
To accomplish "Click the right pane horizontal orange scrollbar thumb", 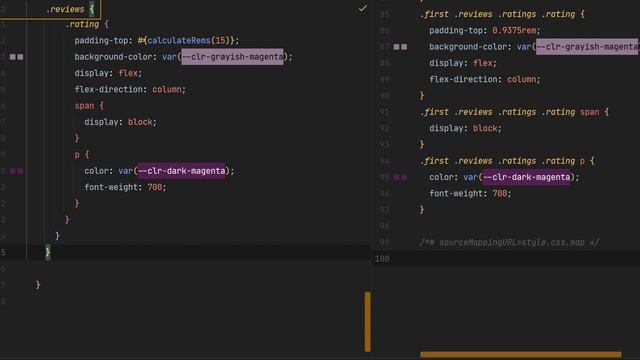I will tap(521, 355).
